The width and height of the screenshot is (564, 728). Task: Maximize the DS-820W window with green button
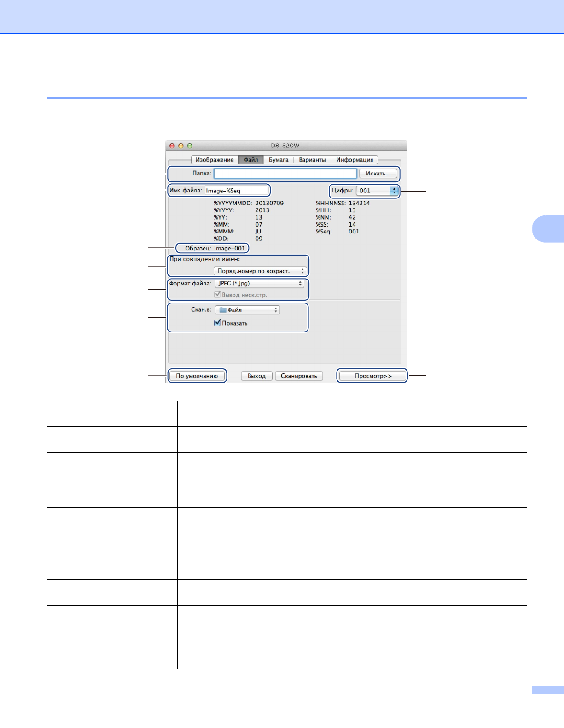(190, 146)
